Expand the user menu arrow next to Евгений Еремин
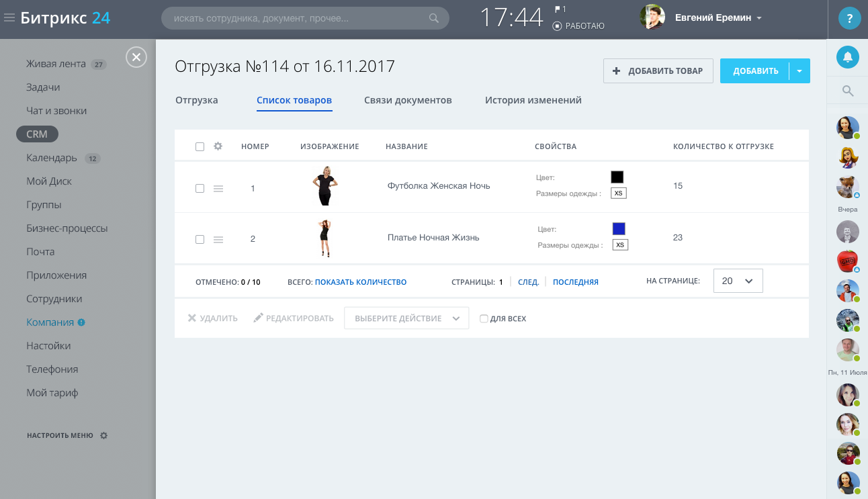The height and width of the screenshot is (499, 868). [x=759, y=19]
